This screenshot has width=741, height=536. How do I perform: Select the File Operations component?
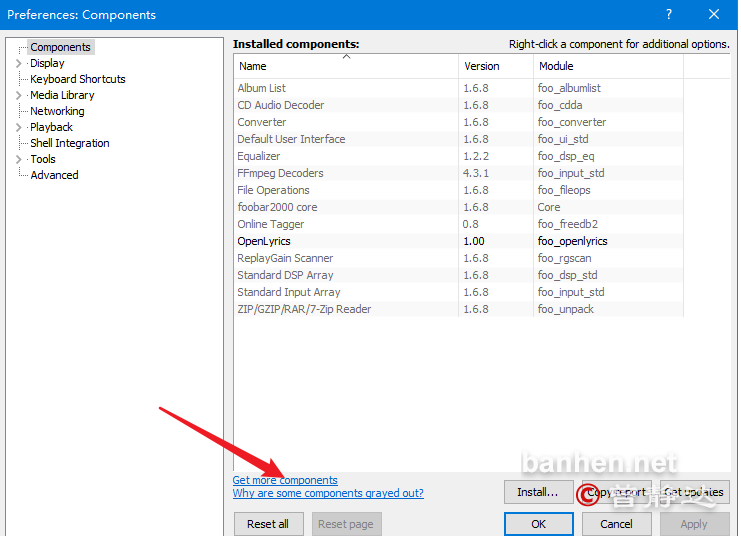tap(458, 190)
